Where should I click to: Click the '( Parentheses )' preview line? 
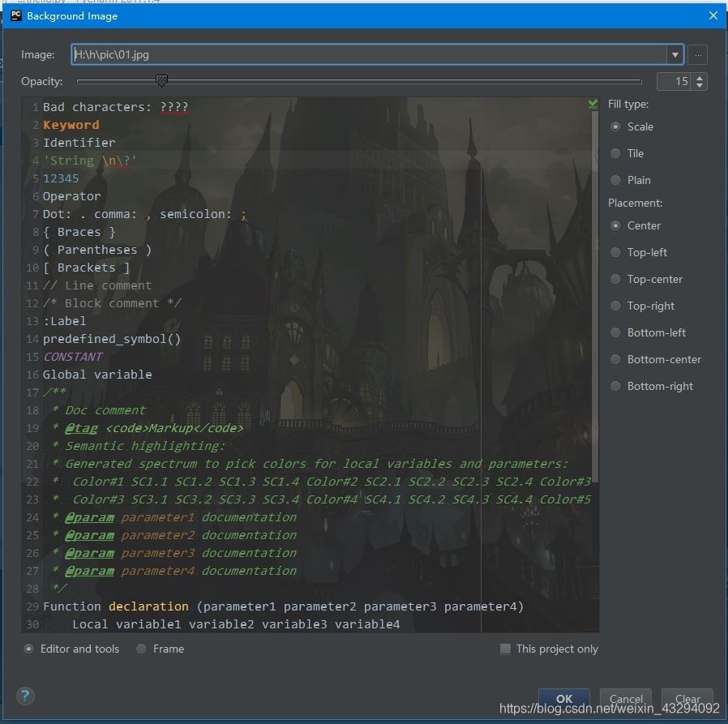[97, 250]
